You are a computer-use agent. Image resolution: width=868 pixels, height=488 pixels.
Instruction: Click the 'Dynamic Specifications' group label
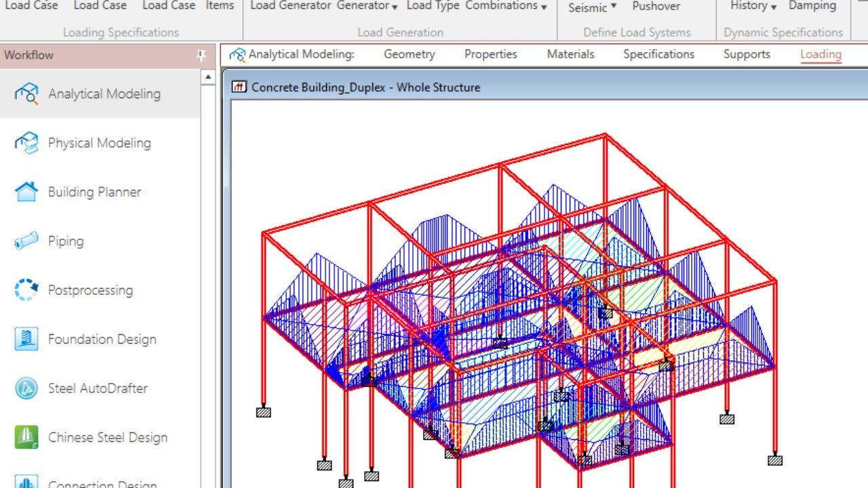[783, 32]
